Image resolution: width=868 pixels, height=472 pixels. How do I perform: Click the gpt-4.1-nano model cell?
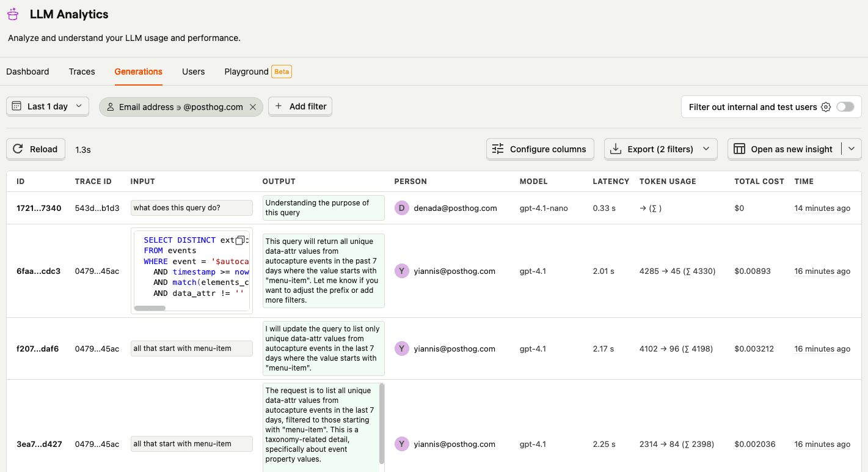tap(544, 208)
